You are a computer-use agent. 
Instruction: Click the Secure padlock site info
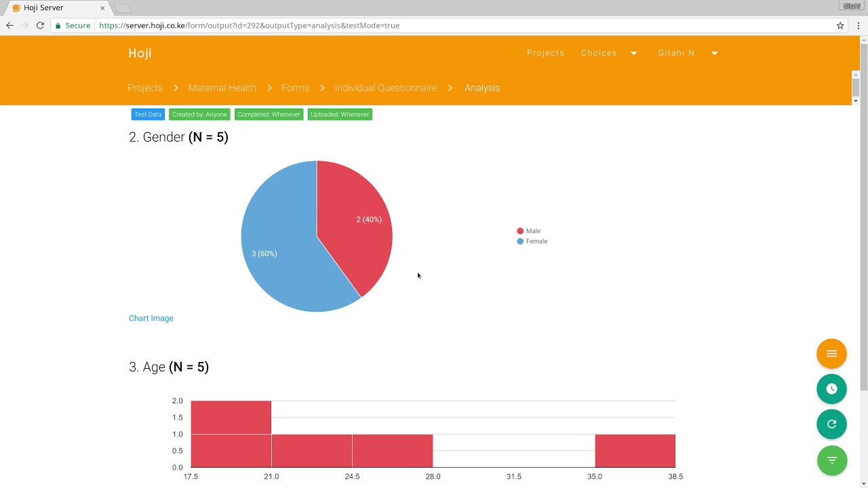(x=73, y=26)
